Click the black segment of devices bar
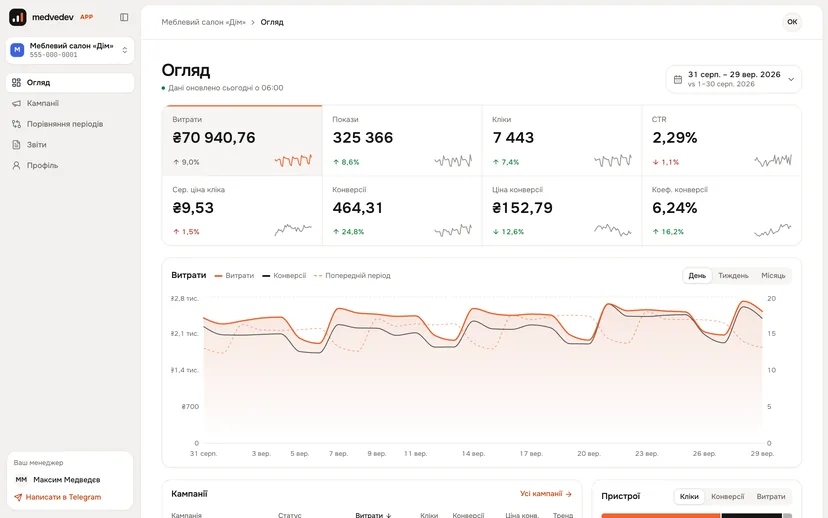Image resolution: width=828 pixels, height=518 pixels. click(751, 515)
